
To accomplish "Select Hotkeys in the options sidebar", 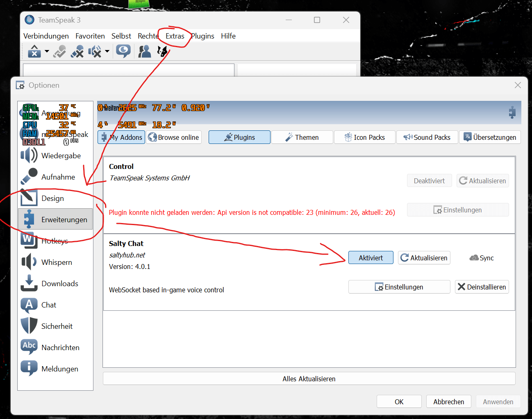I will tap(55, 241).
